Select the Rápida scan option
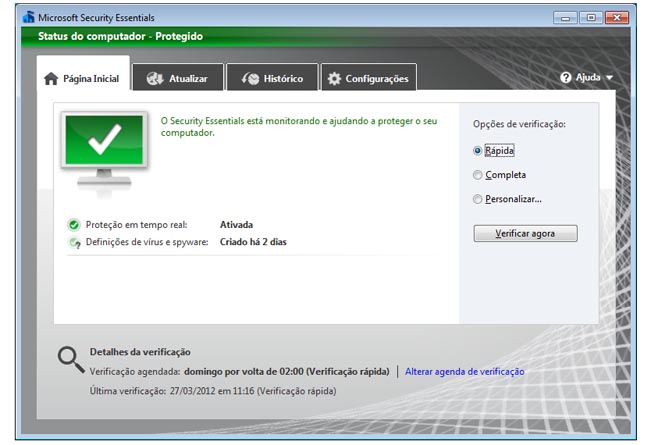Image resolution: width=665 pixels, height=445 pixels. coord(478,150)
